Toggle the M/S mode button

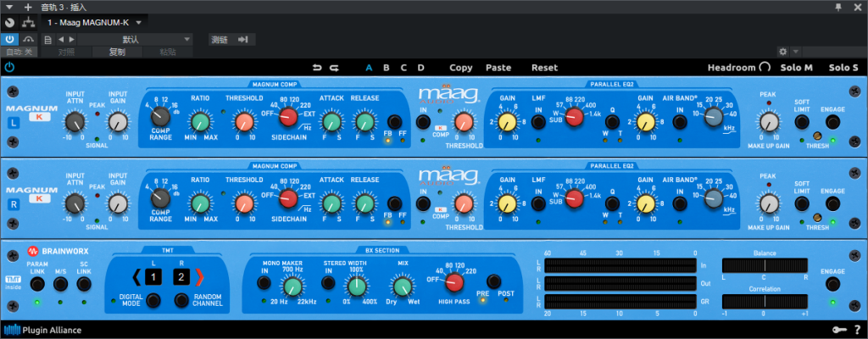pyautogui.click(x=60, y=284)
